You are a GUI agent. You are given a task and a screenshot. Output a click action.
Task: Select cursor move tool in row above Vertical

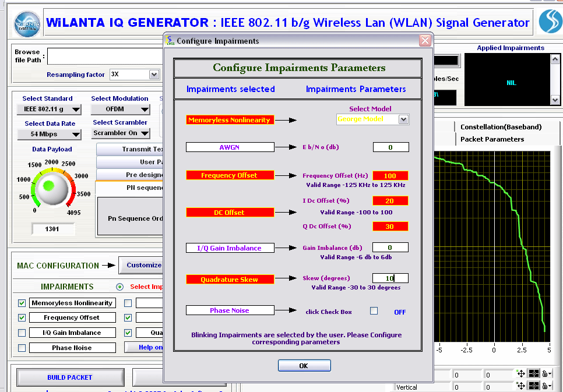point(520,374)
